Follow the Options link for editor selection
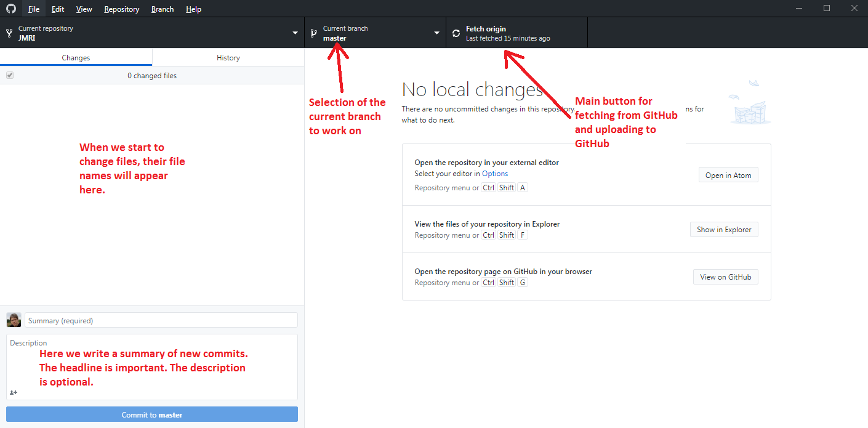 [495, 174]
